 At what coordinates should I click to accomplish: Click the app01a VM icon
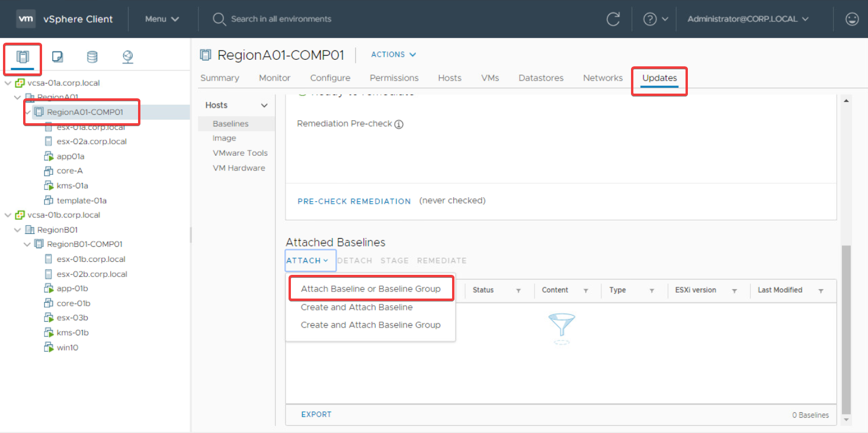pos(49,156)
